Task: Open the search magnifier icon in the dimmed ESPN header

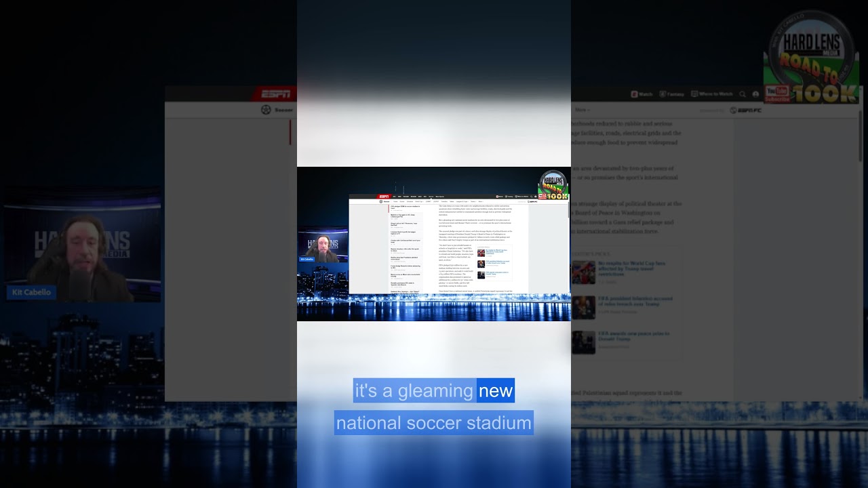Action: point(743,94)
